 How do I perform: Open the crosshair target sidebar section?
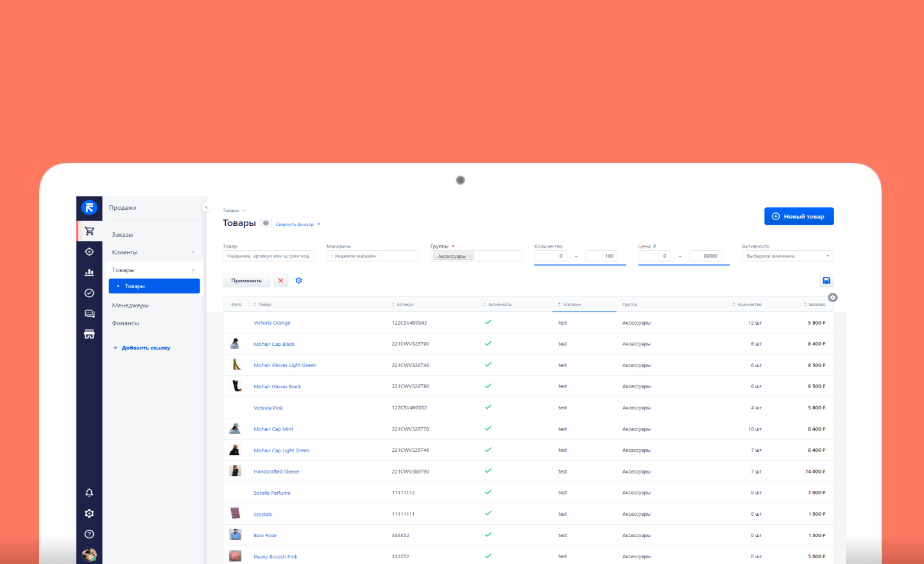(x=89, y=252)
